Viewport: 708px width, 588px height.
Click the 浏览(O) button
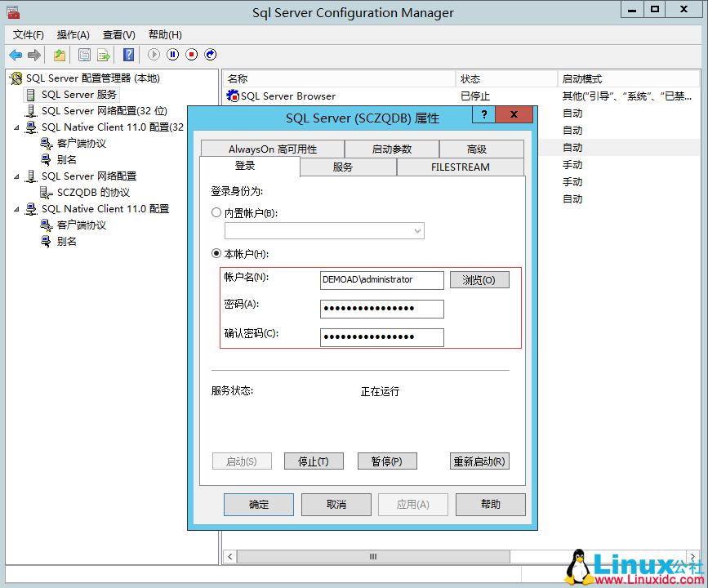[x=479, y=279]
